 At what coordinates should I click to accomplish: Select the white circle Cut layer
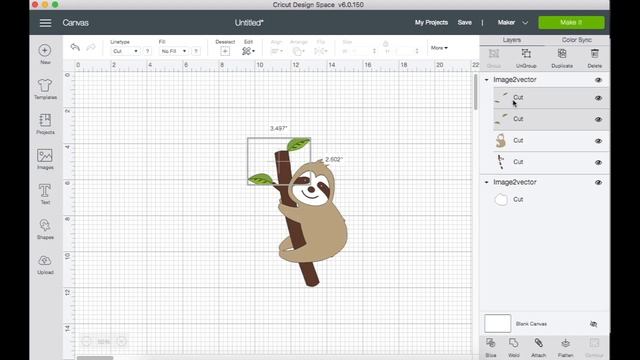click(551, 200)
